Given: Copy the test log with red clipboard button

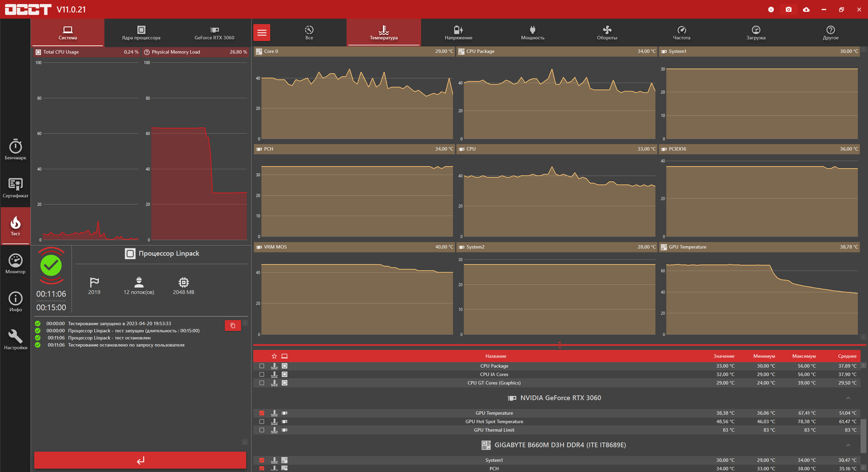Looking at the screenshot, I should [x=233, y=325].
